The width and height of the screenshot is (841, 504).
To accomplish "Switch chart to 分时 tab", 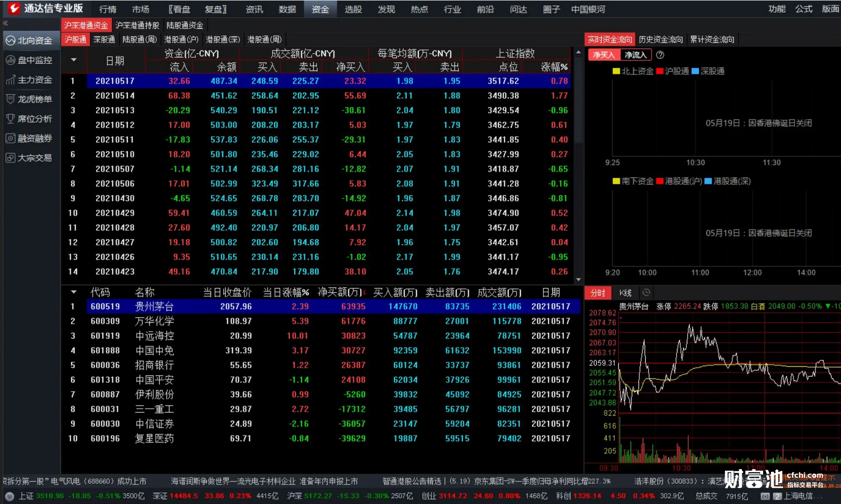I will click(x=598, y=293).
